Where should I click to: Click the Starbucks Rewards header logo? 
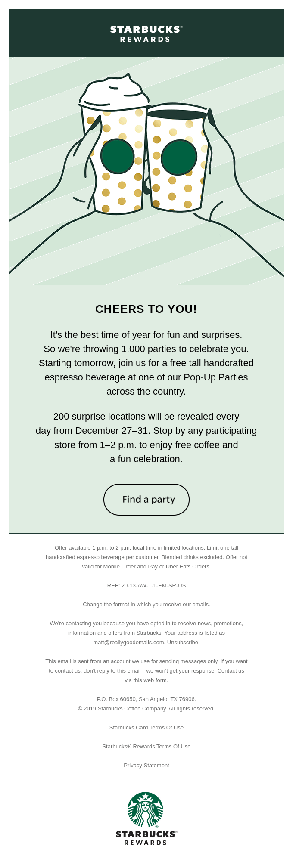point(146,34)
